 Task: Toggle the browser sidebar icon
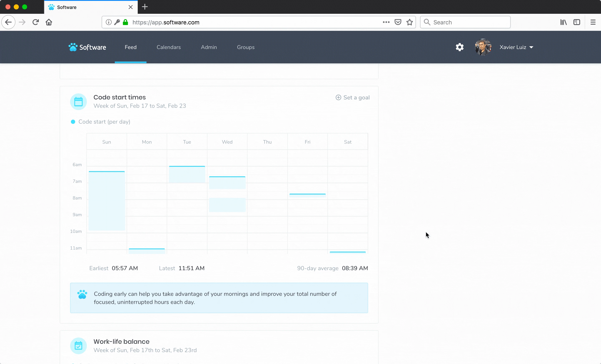pyautogui.click(x=577, y=23)
